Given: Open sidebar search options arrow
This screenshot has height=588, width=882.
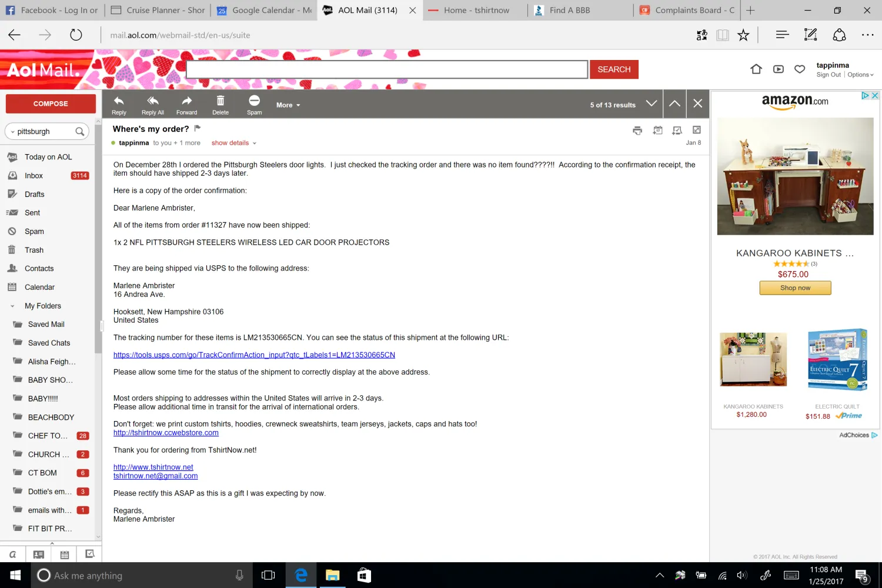Looking at the screenshot, I should (12, 132).
